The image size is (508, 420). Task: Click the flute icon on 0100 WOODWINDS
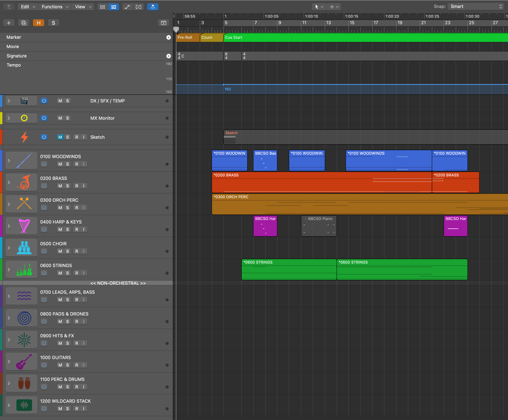click(24, 160)
